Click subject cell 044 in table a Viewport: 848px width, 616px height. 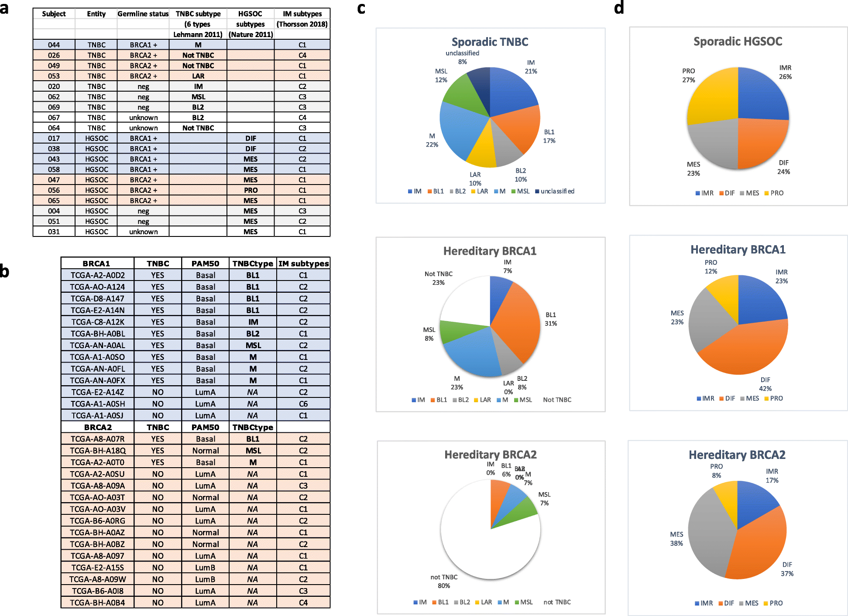54,45
